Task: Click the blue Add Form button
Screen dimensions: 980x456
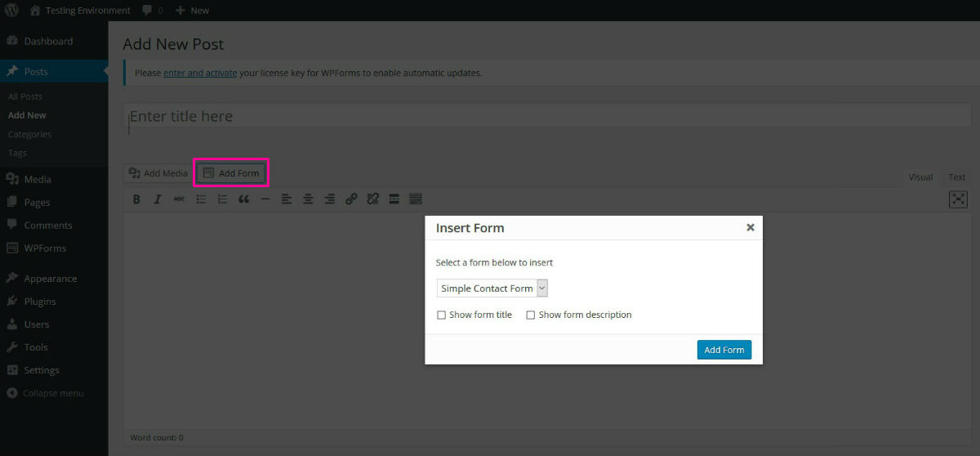Action: click(x=724, y=350)
